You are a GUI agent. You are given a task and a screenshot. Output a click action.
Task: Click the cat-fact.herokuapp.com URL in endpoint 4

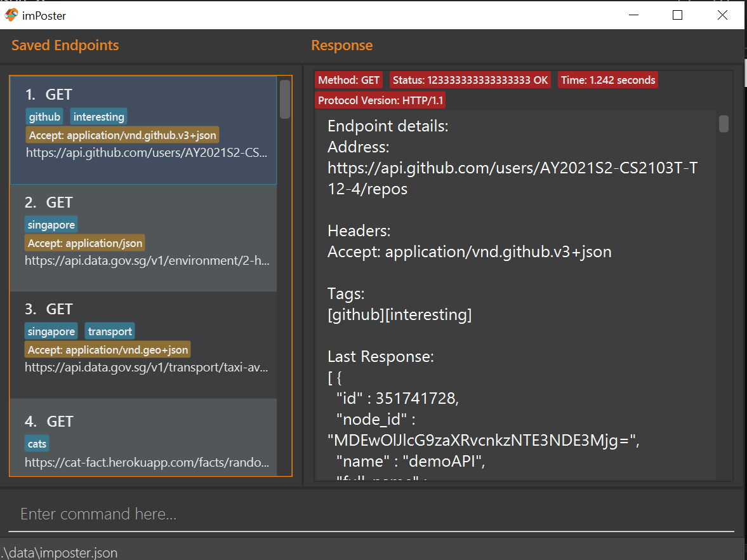pyautogui.click(x=147, y=462)
